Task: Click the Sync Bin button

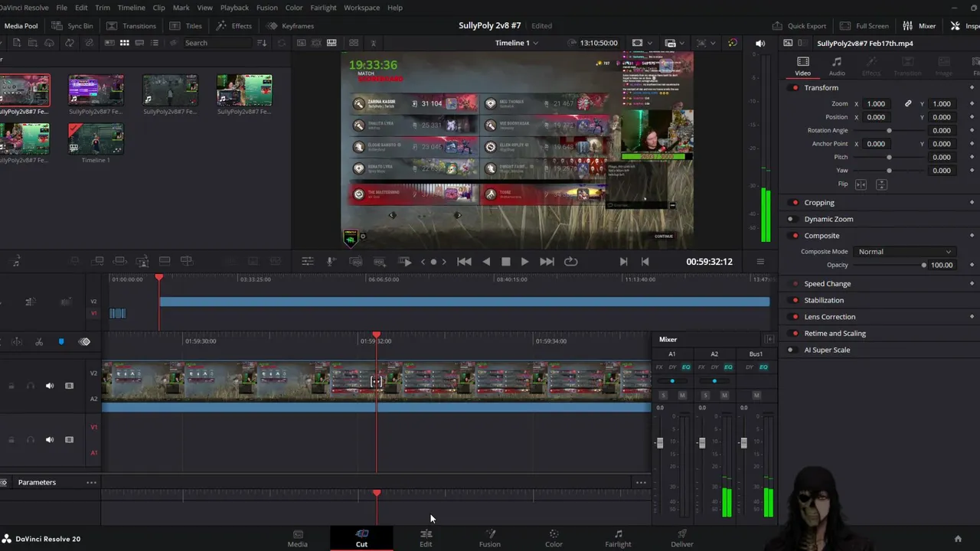Action: (72, 26)
